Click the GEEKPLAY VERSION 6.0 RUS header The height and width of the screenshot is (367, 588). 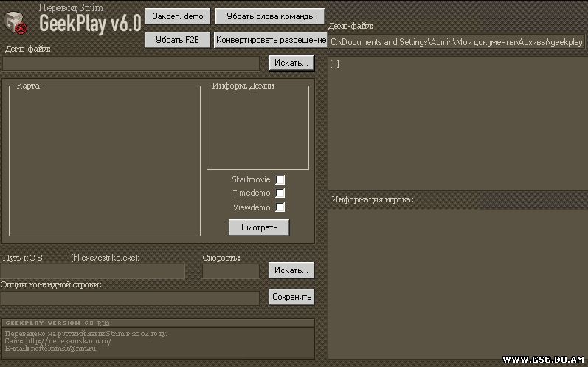(x=58, y=323)
